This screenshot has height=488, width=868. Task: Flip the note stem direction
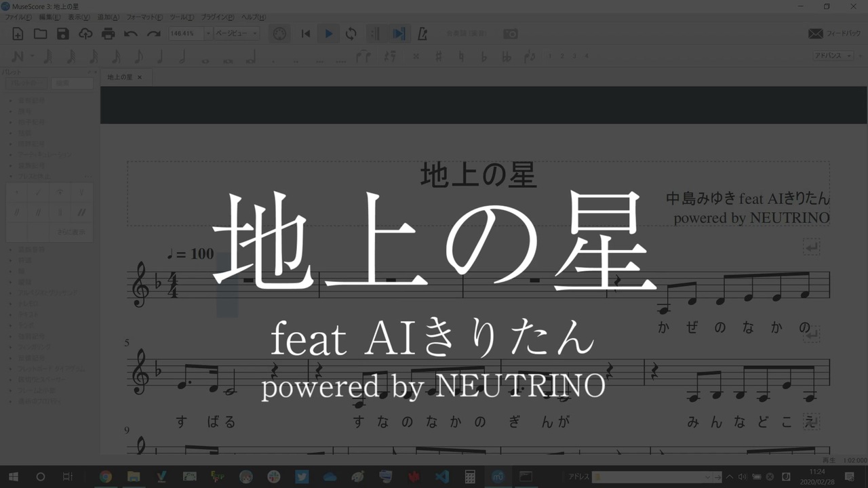(x=530, y=56)
